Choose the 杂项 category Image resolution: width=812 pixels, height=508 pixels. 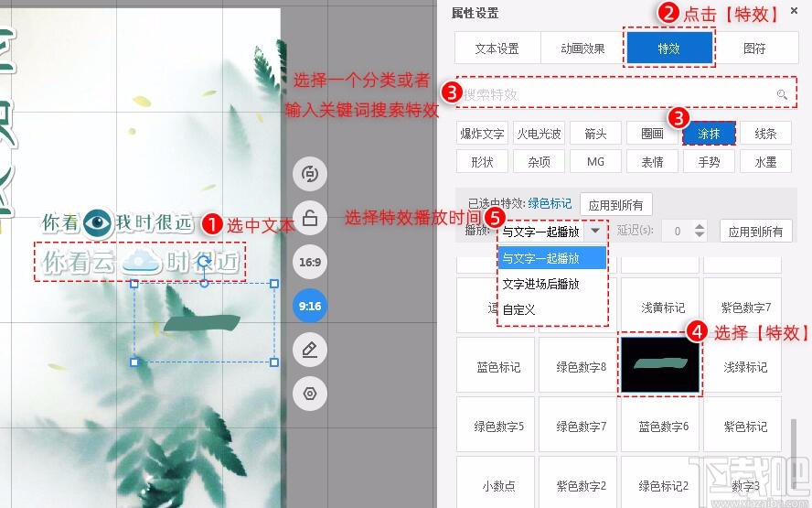[539, 161]
